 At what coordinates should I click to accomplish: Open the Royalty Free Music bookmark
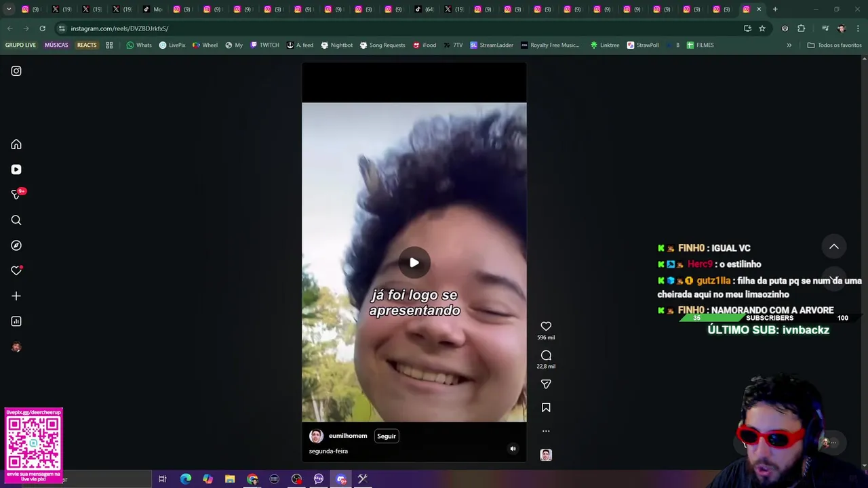[x=550, y=45]
